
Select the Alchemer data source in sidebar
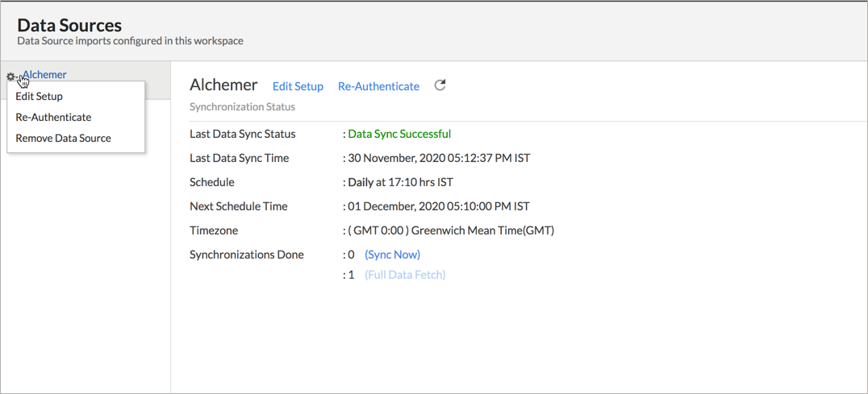coord(45,75)
